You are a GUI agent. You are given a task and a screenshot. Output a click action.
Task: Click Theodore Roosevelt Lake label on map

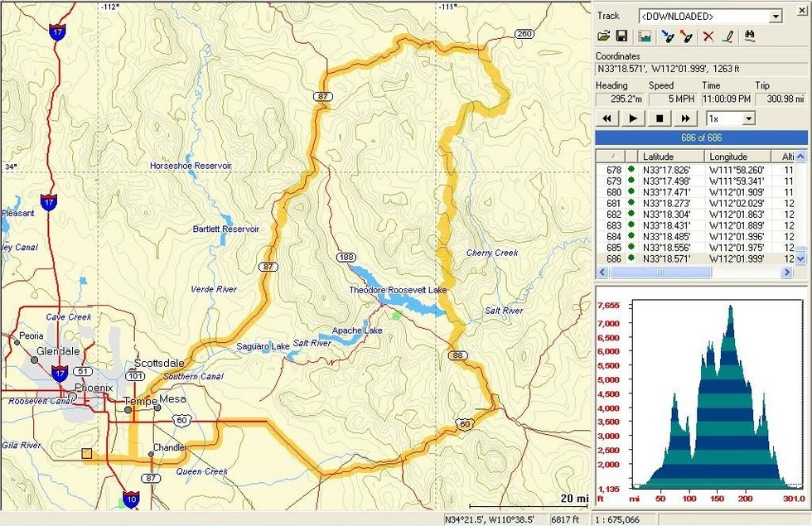[x=398, y=290]
